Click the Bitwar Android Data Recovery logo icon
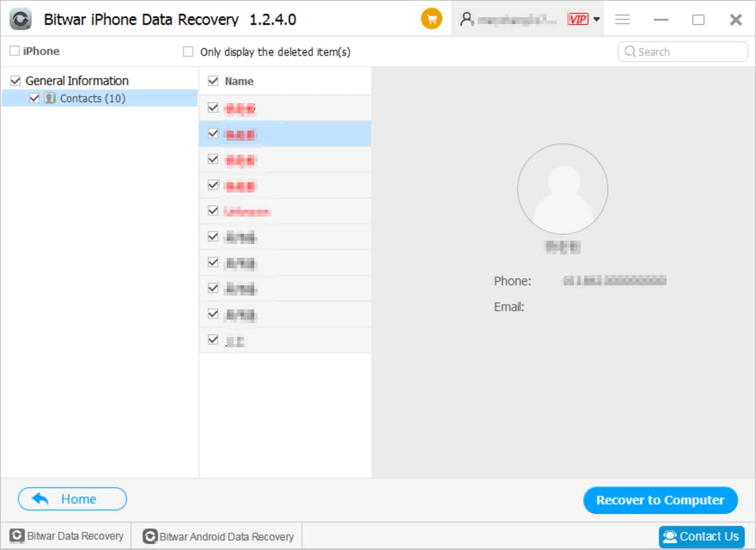756x550 pixels. [150, 536]
